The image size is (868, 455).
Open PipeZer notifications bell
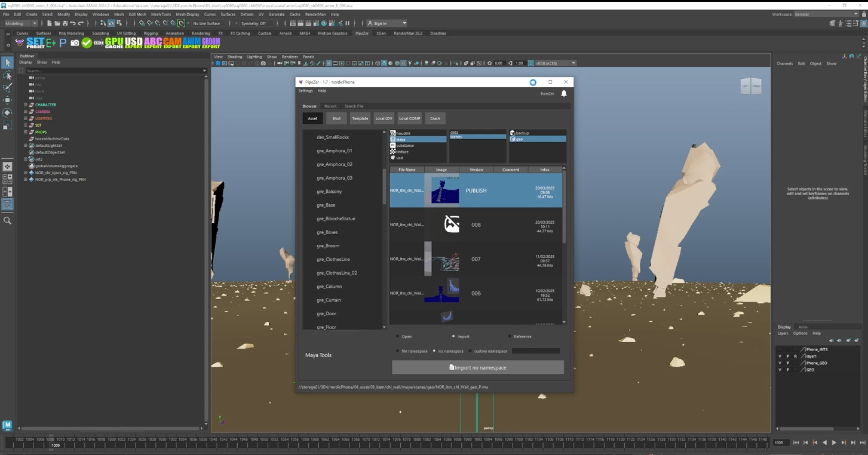click(563, 94)
